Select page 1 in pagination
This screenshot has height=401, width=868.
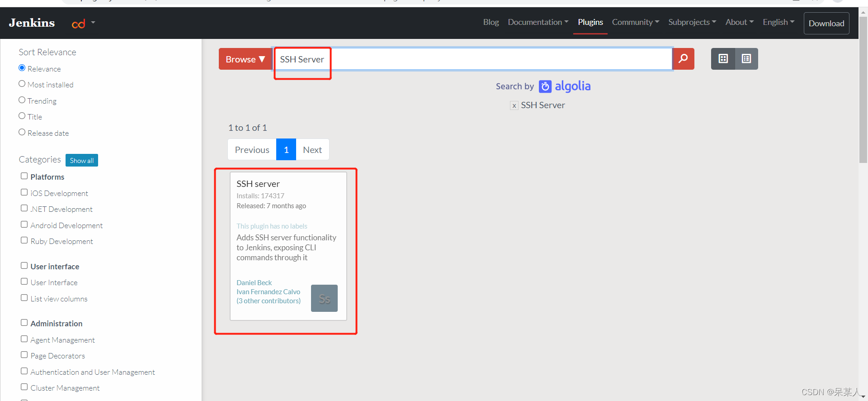[x=286, y=149]
